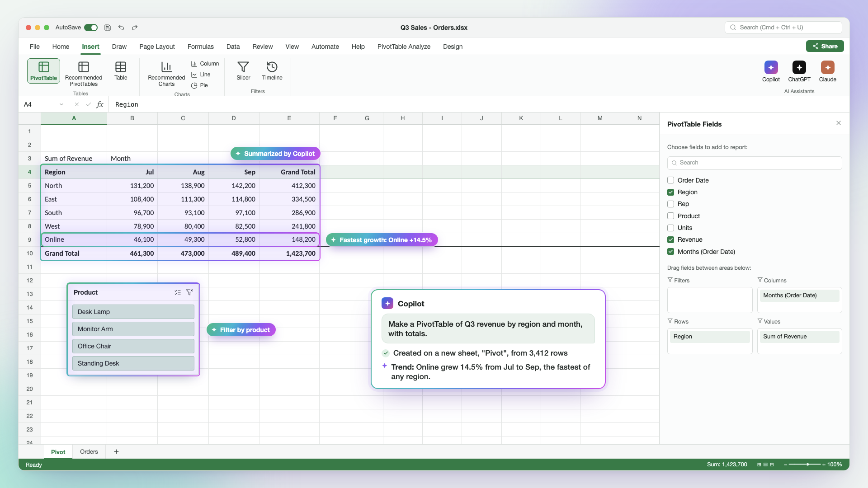868x488 pixels.
Task: Check the Product field checkbox
Action: (670, 216)
